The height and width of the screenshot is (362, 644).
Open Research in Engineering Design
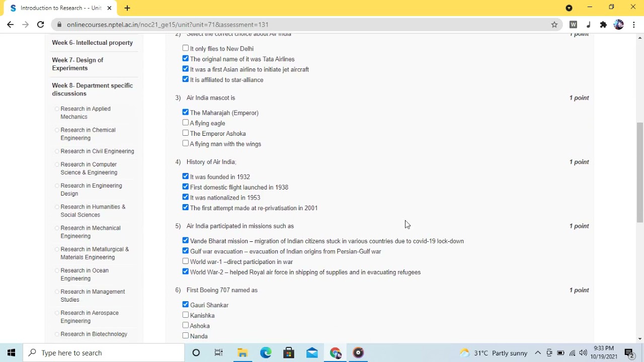(91, 190)
